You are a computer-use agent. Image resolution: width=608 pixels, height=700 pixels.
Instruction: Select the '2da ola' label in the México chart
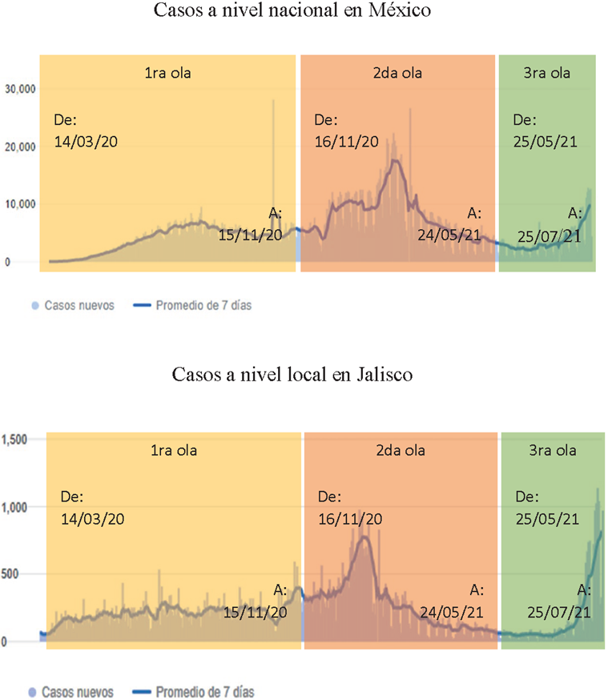tap(397, 73)
